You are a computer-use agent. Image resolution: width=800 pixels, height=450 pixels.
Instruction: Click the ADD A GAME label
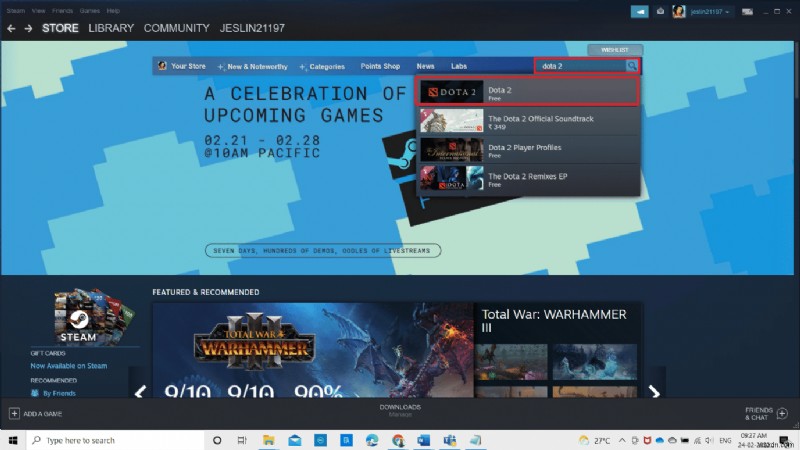tap(43, 414)
